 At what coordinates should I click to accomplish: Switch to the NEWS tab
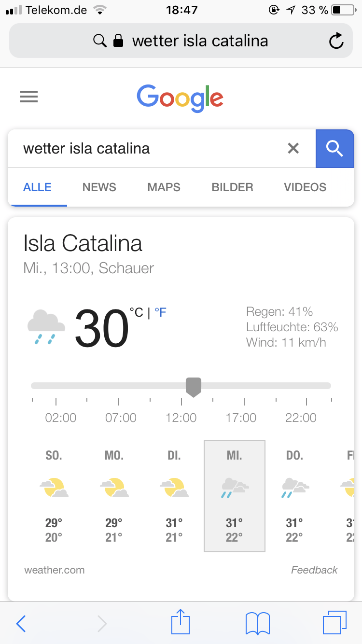[x=99, y=187]
